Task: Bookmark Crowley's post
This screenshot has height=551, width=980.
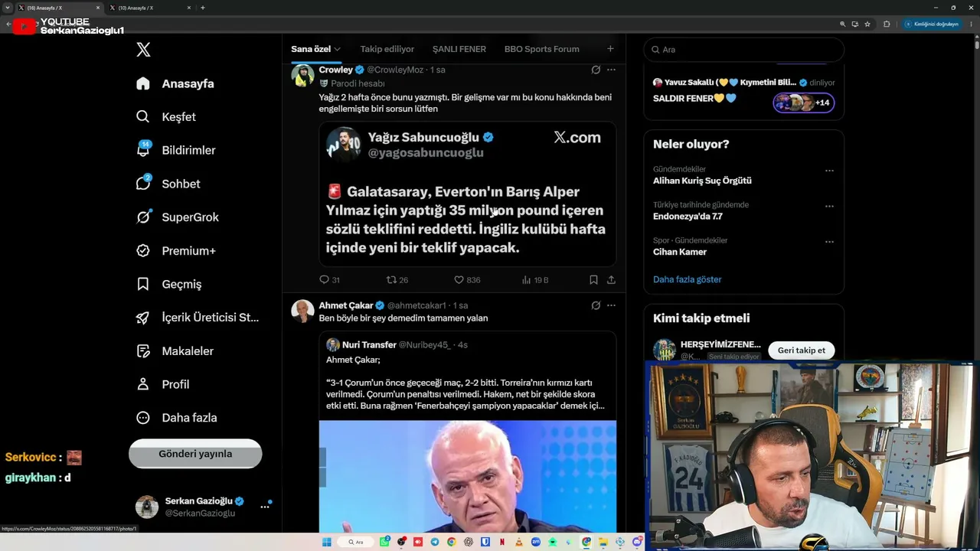Action: click(x=593, y=280)
